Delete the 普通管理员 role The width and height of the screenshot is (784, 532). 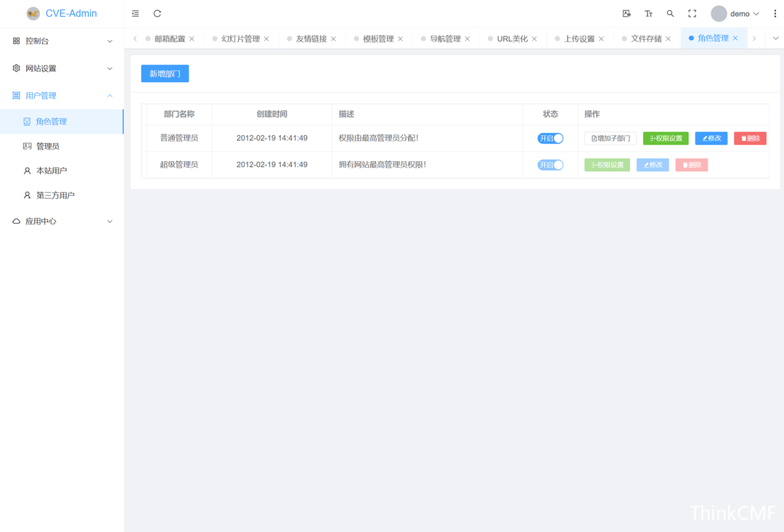pos(750,139)
